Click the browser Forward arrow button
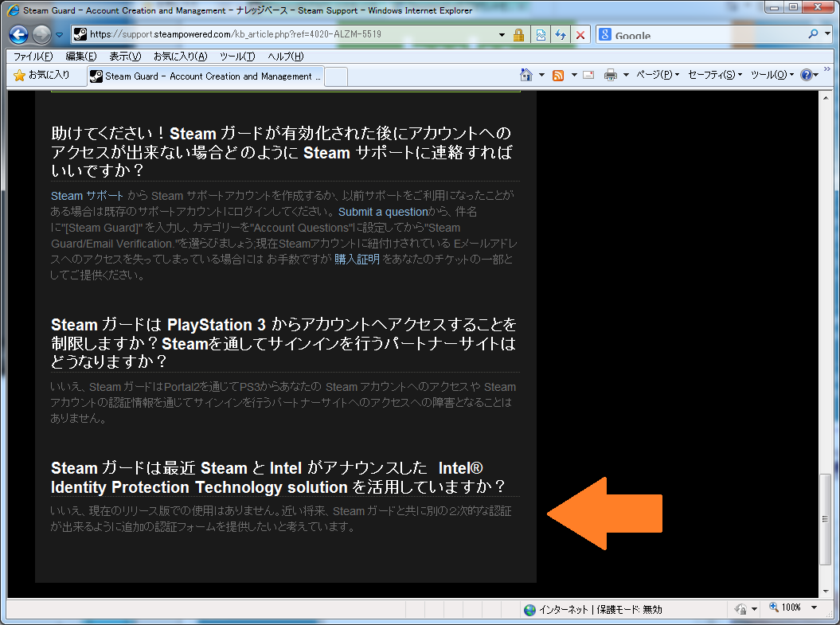Viewport: 840px width, 625px height. point(41,35)
